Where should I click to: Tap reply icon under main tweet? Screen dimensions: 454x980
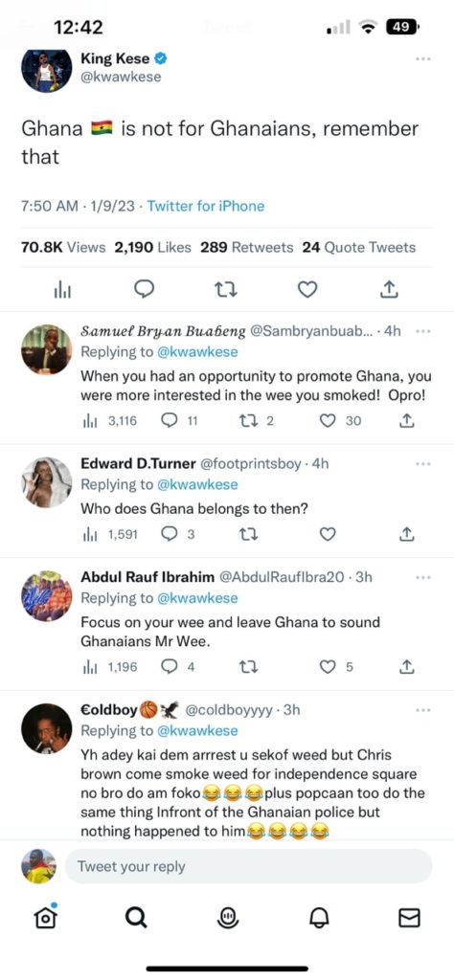(145, 289)
